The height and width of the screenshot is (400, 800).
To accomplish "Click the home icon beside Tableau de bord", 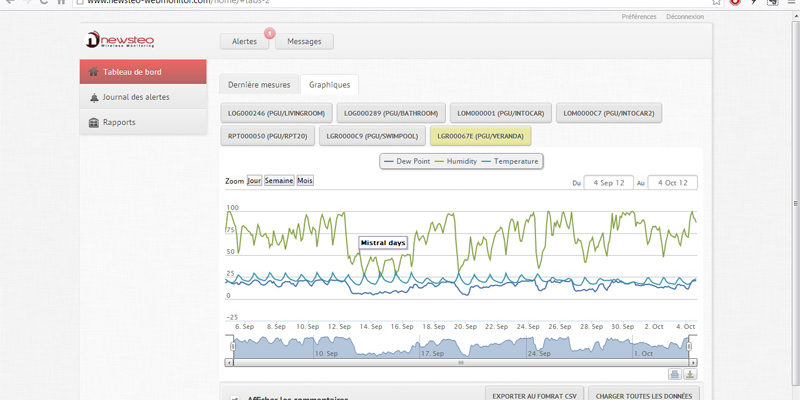I will (93, 72).
